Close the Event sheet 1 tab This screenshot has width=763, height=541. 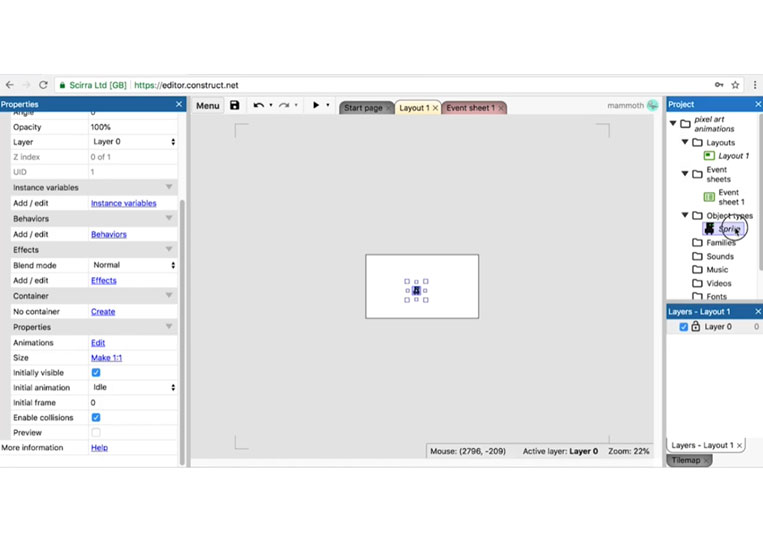[501, 108]
